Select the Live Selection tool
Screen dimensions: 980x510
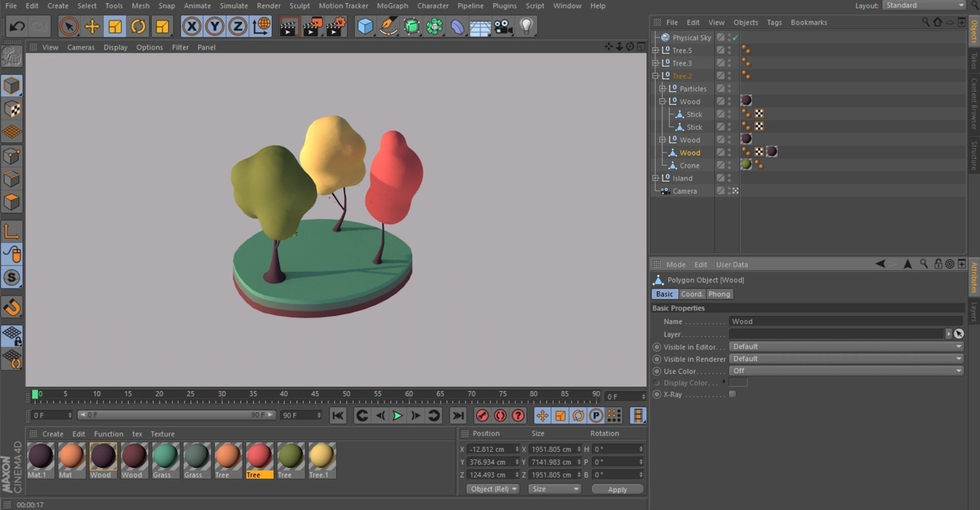[68, 27]
